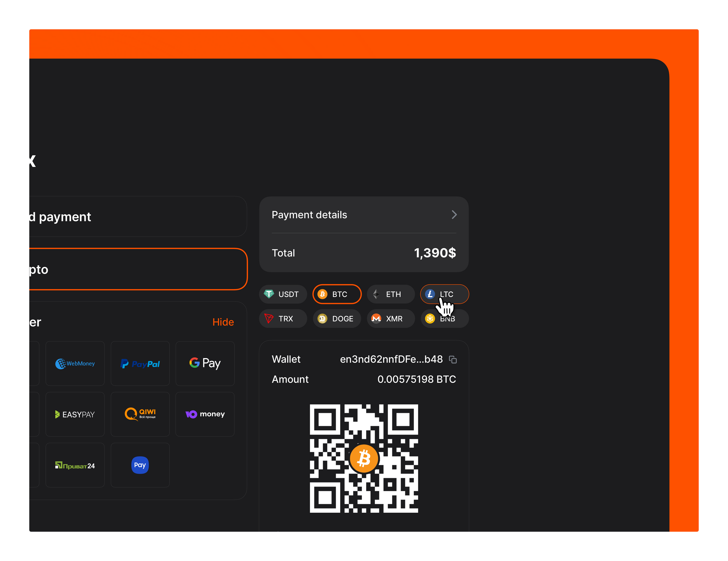Viewport: 728px width, 561px height.
Task: Click the Bitcoin QR code
Action: pyautogui.click(x=364, y=458)
